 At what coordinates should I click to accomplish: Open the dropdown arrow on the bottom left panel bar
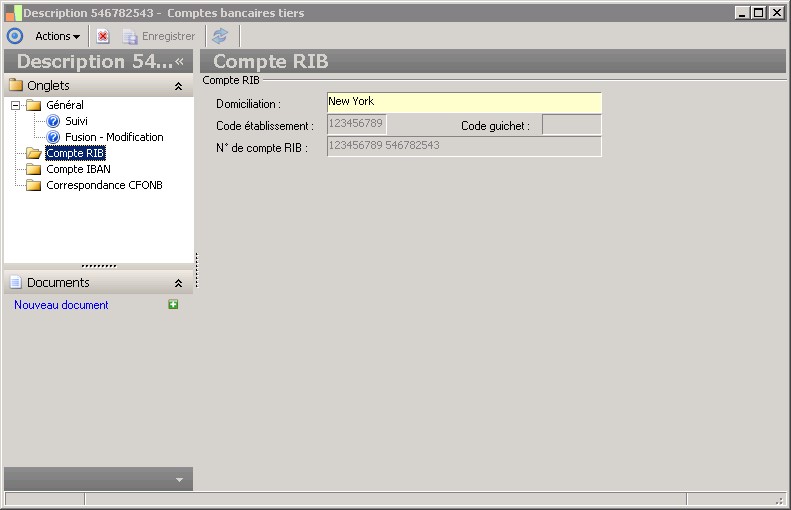click(179, 480)
